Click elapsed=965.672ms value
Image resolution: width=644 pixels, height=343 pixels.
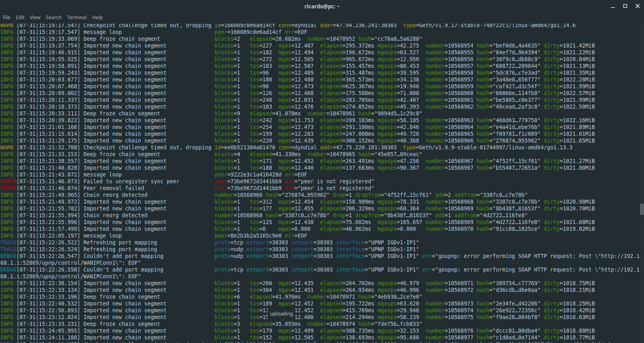coord(347,59)
